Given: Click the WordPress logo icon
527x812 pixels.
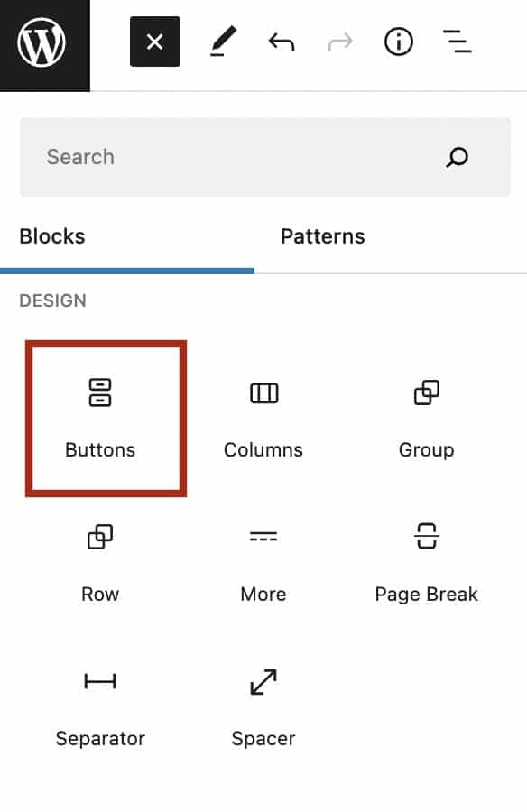Looking at the screenshot, I should click(42, 42).
